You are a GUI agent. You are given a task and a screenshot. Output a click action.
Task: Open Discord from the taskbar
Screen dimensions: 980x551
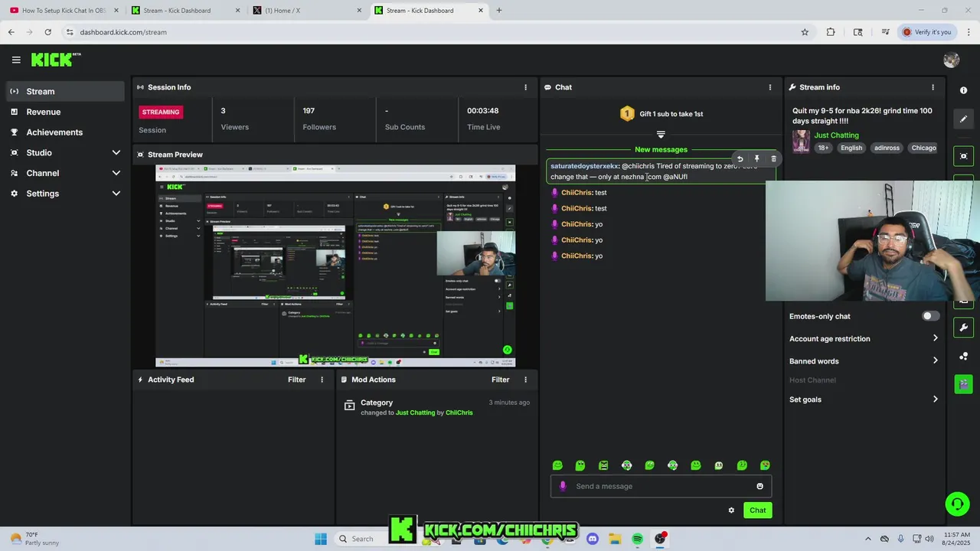point(592,539)
